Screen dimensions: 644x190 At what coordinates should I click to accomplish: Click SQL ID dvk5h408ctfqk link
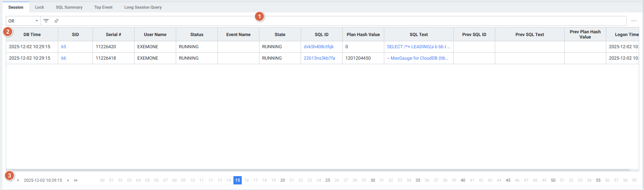[x=318, y=47]
